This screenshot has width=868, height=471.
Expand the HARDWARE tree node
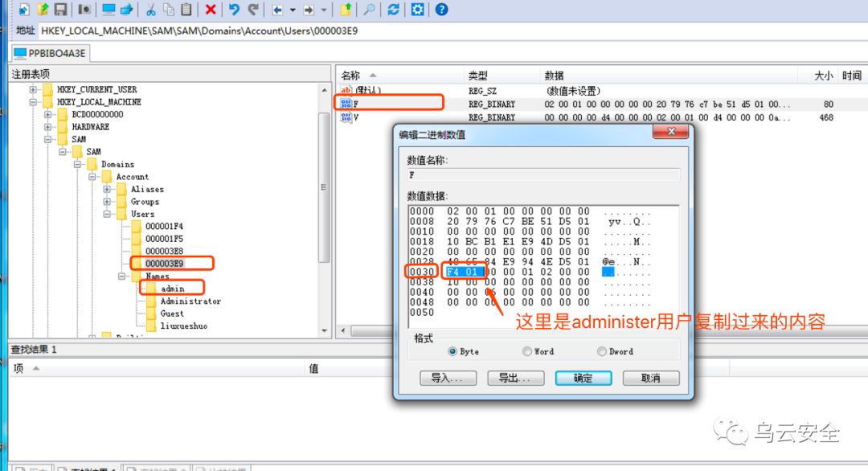(48, 127)
